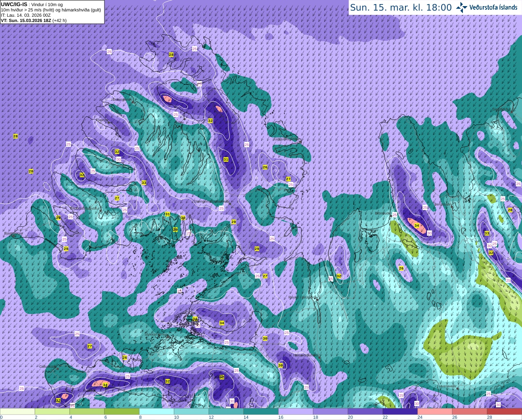522x420 pixels.
Task: Pick the dark indigo 22–24 legend swatch
Action: 400,411
